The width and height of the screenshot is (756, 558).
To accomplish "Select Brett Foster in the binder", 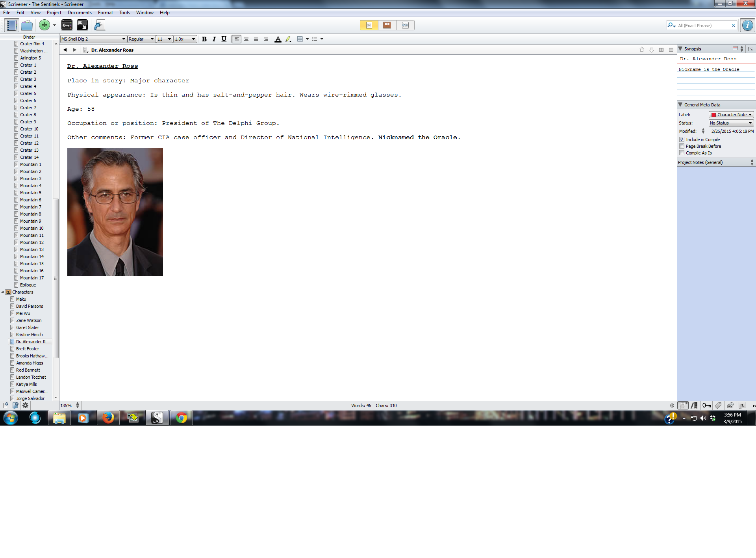I will click(x=28, y=349).
